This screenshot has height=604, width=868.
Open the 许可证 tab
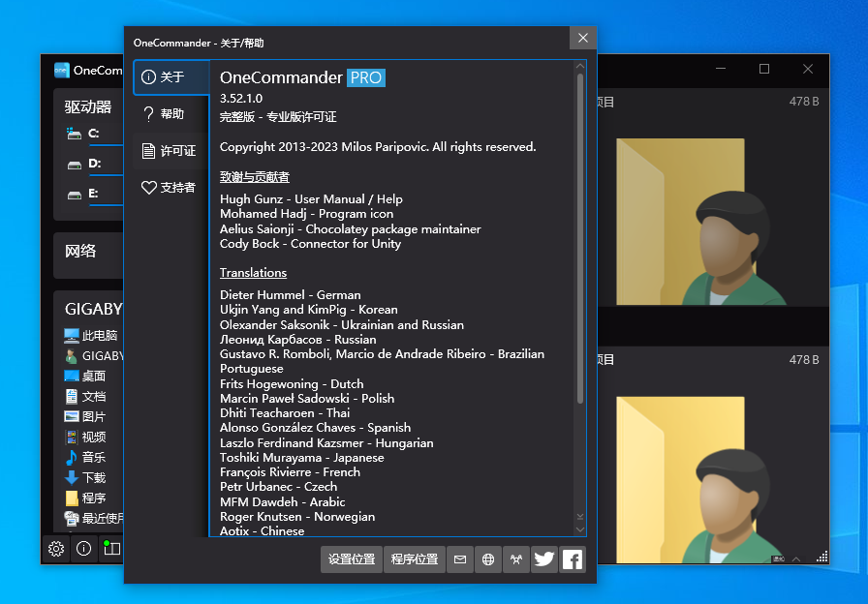170,151
